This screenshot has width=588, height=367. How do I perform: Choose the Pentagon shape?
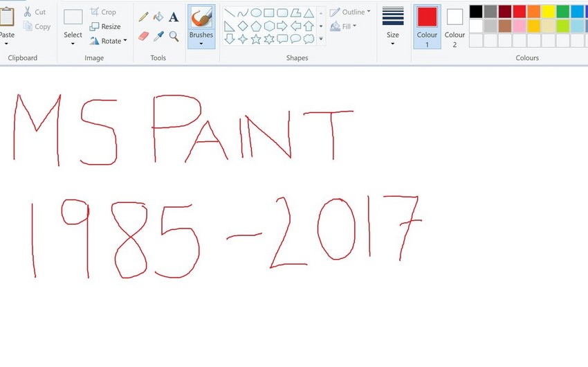click(256, 26)
